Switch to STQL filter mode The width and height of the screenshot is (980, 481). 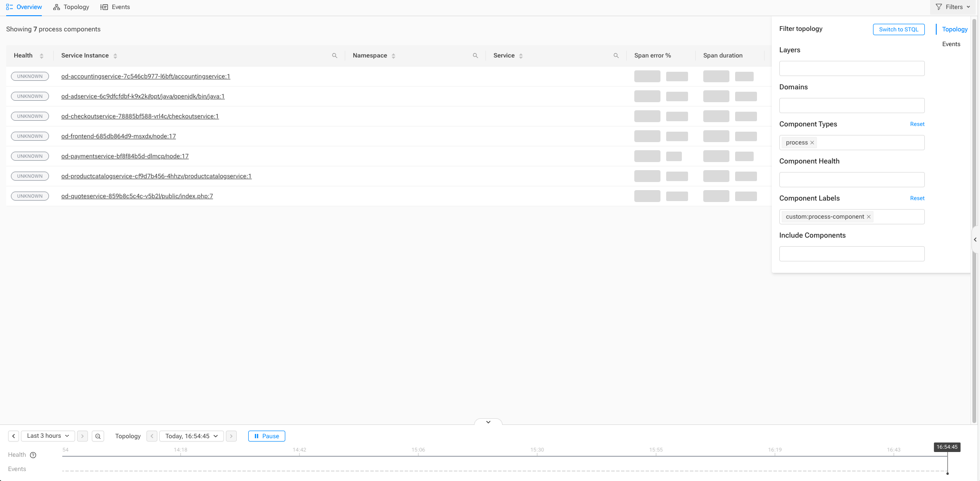pyautogui.click(x=898, y=29)
